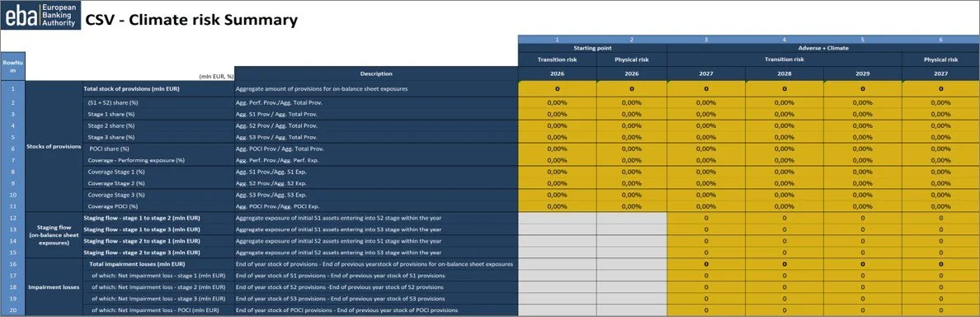The image size is (980, 317).
Task: Click the "Impairment losses" group label
Action: 54,287
